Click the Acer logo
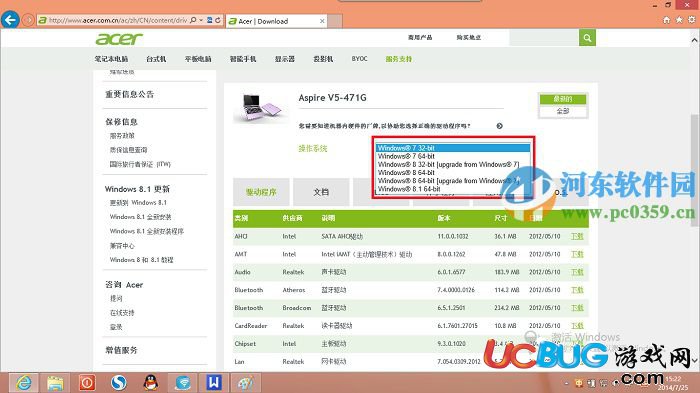 click(x=119, y=39)
